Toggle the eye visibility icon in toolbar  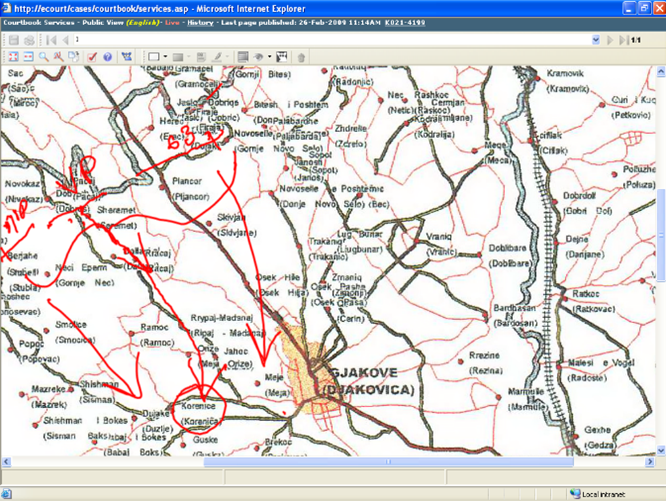[x=259, y=57]
